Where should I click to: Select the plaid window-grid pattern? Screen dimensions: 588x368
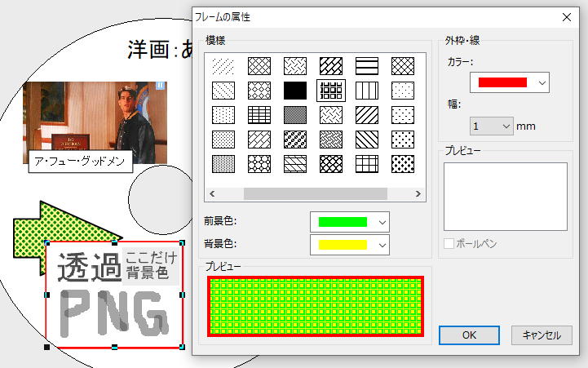coord(367,164)
